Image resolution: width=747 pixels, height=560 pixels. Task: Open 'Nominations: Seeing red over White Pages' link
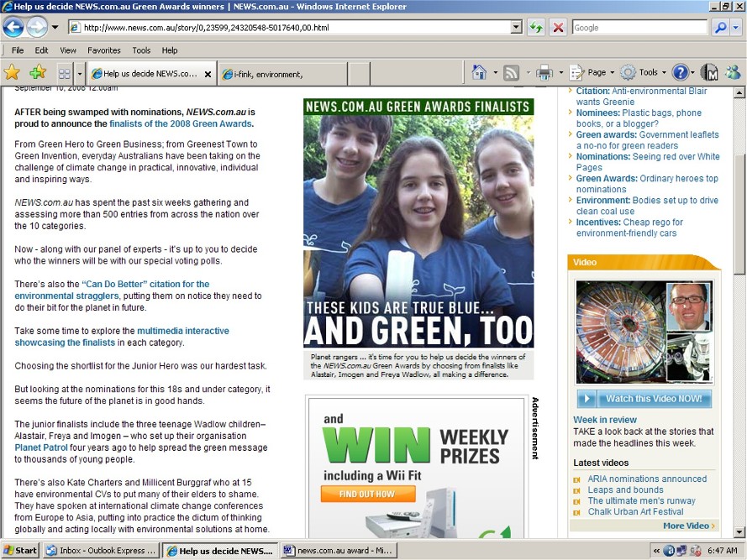point(648,162)
